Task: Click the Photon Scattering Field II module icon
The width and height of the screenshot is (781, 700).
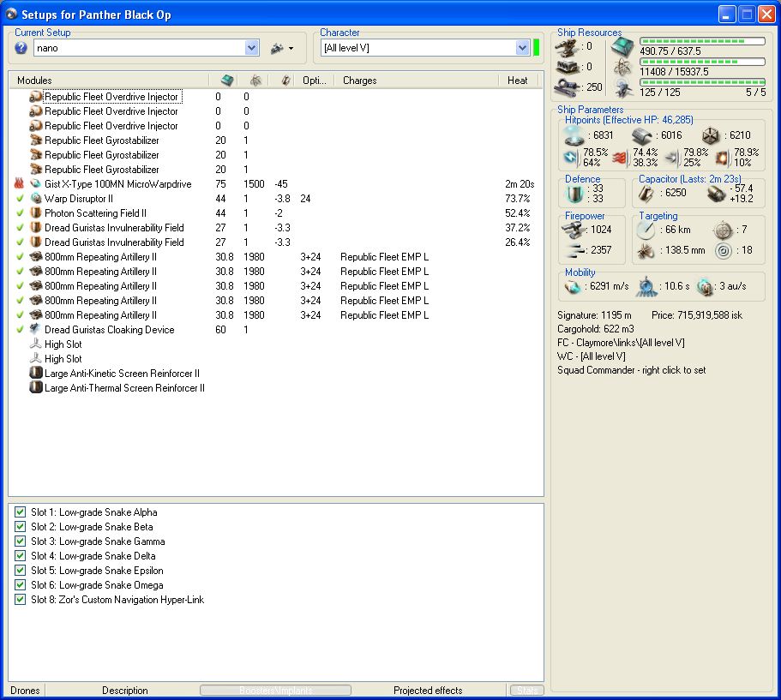Action: (x=36, y=212)
